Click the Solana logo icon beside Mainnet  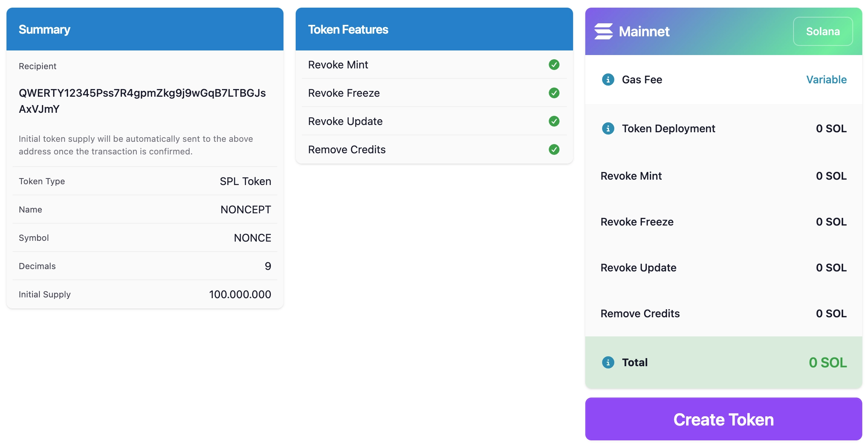(604, 31)
